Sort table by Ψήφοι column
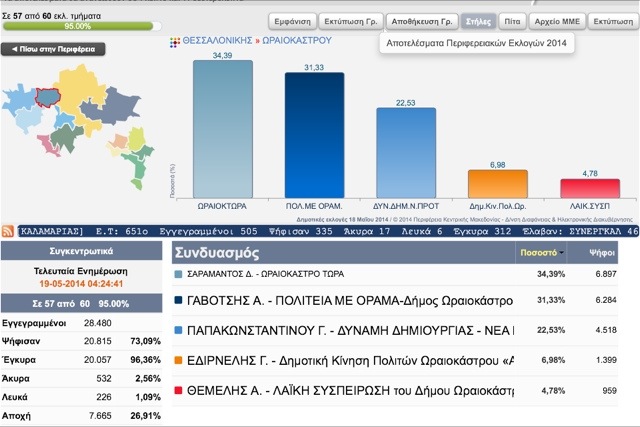640x427 pixels. (602, 253)
